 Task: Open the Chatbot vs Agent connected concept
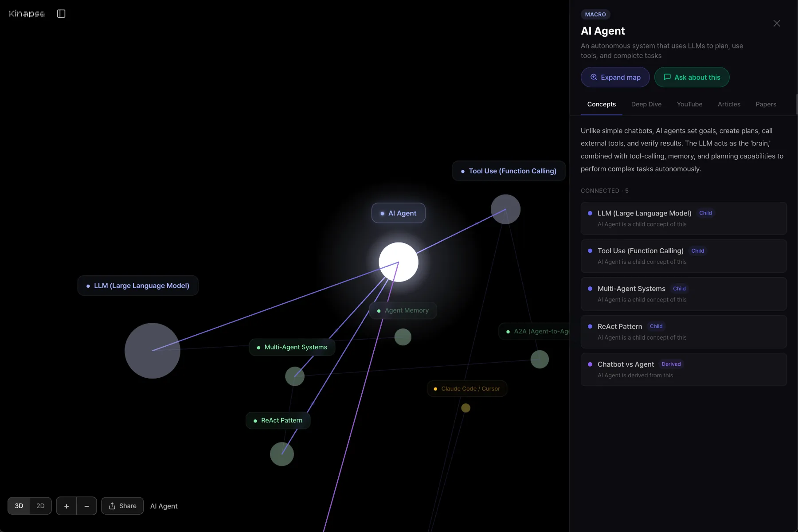pos(684,369)
